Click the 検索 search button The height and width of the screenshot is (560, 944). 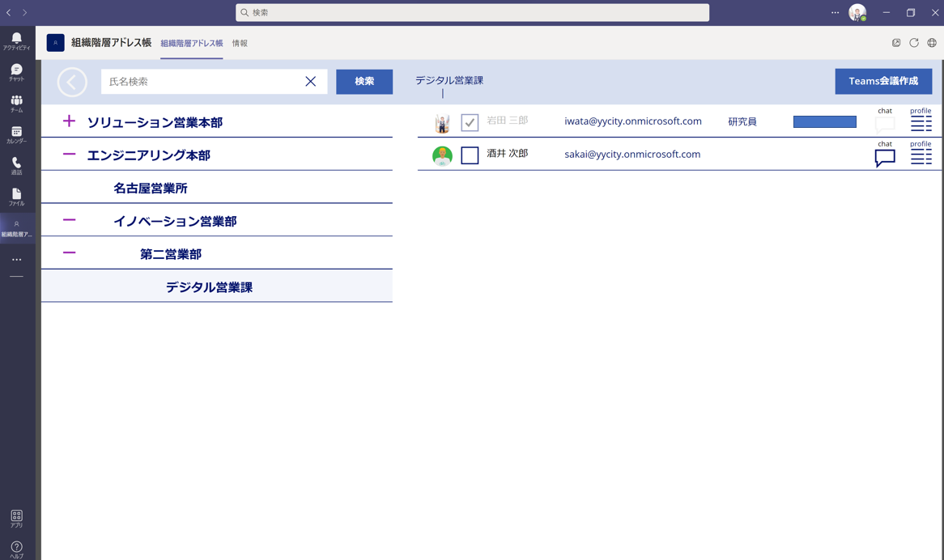pyautogui.click(x=364, y=81)
